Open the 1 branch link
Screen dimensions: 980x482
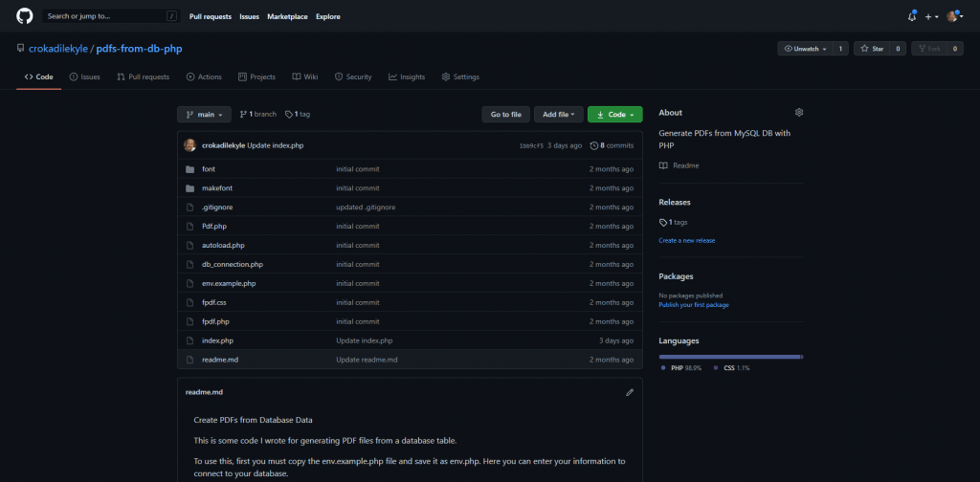257,114
